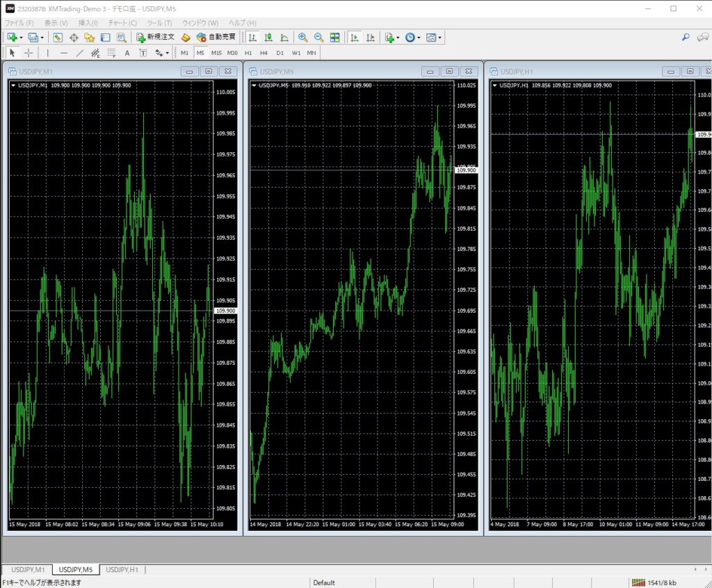This screenshot has height=588, width=712.
Task: Toggle the 自動売買 auto trading button
Action: (x=216, y=38)
